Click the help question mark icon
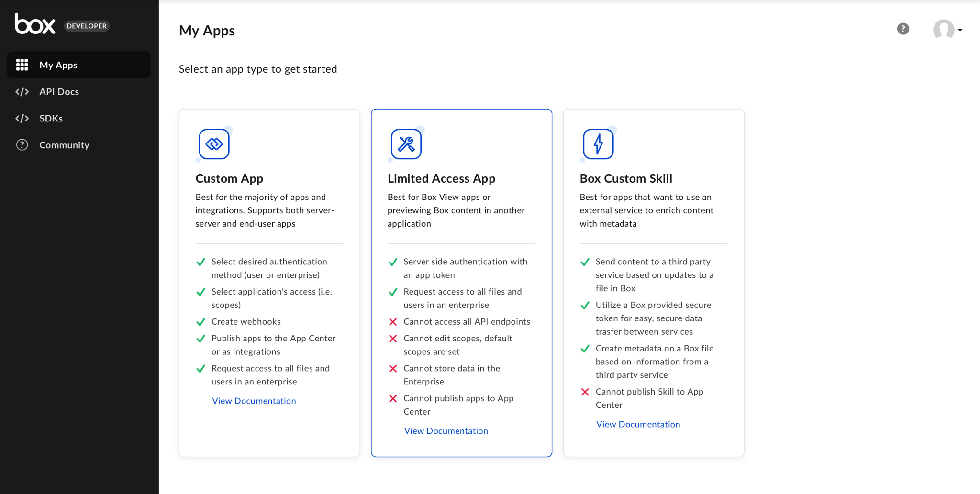Screen dimensions: 980x494 pos(903,29)
